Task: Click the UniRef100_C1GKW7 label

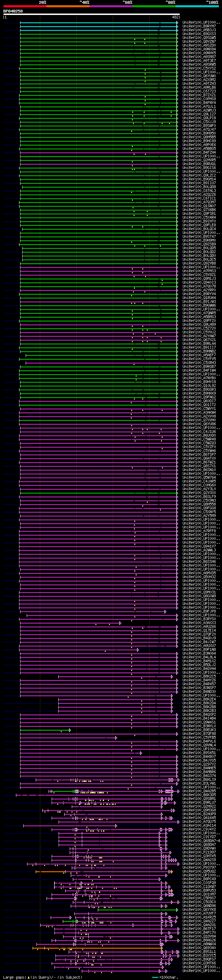Action: pos(199,887)
